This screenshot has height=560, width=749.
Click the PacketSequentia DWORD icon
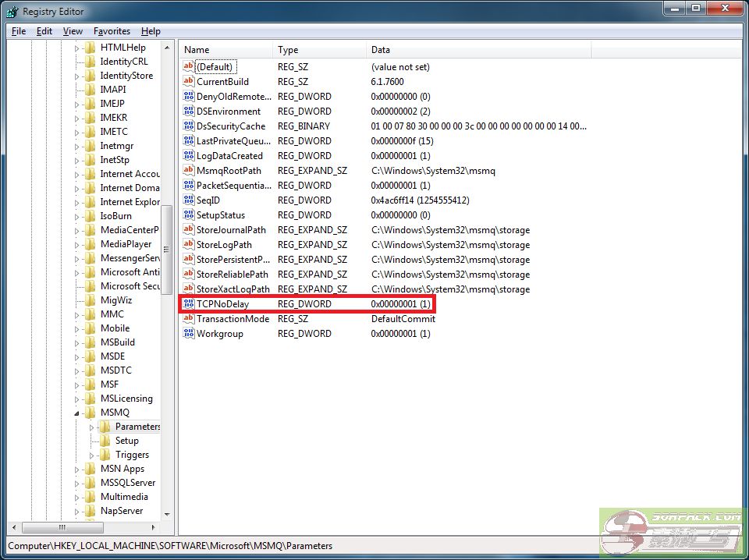[189, 185]
